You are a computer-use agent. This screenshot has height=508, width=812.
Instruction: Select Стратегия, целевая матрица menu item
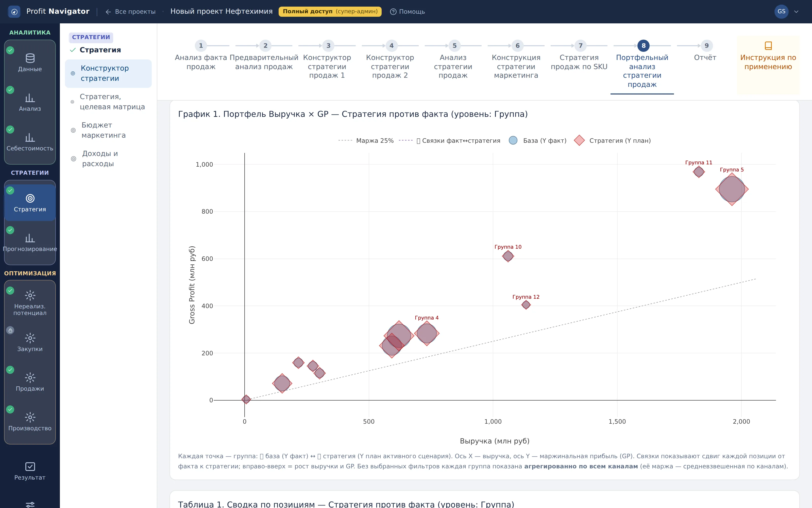pos(108,102)
